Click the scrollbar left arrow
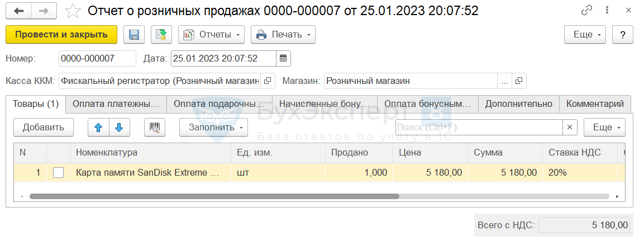Screen dimensions: 644x240 click(x=22, y=197)
